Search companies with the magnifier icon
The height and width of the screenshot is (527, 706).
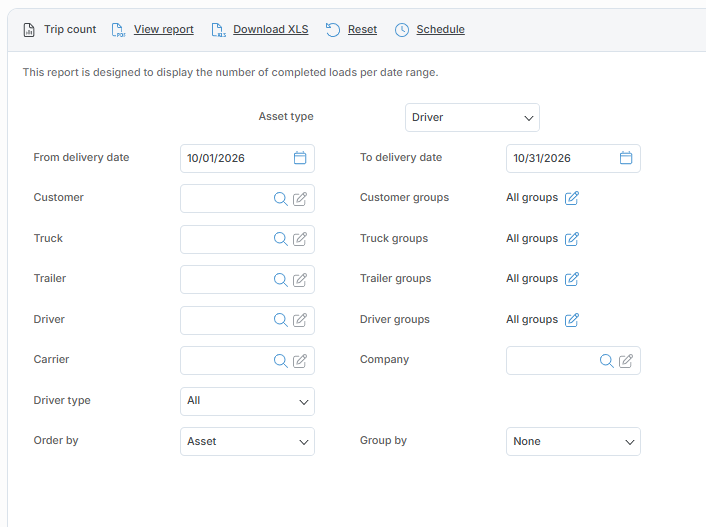(x=606, y=360)
